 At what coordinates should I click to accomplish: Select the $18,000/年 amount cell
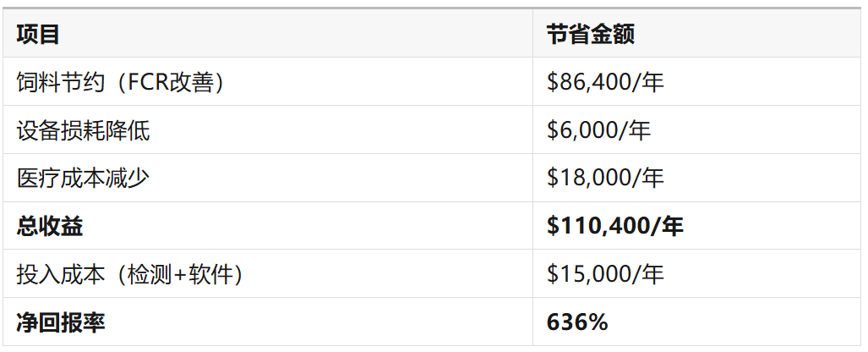point(605,179)
